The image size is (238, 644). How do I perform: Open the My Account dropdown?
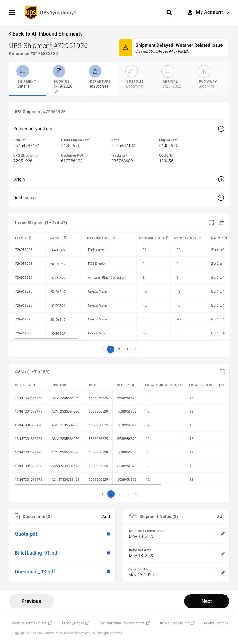pyautogui.click(x=208, y=12)
